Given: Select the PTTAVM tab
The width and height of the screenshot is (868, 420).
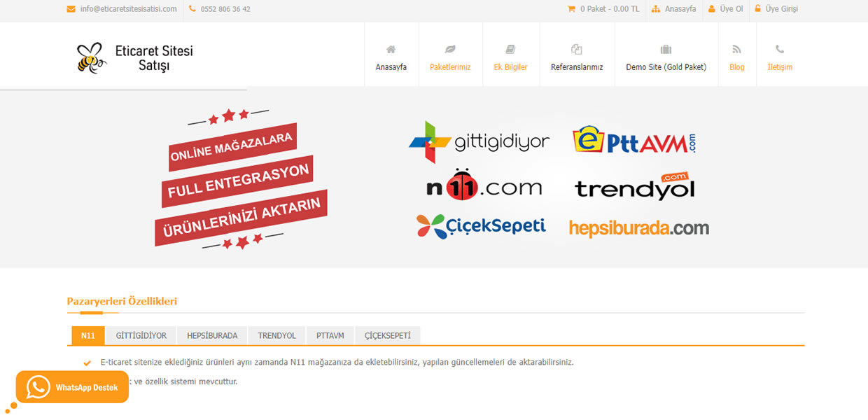Looking at the screenshot, I should click(330, 335).
